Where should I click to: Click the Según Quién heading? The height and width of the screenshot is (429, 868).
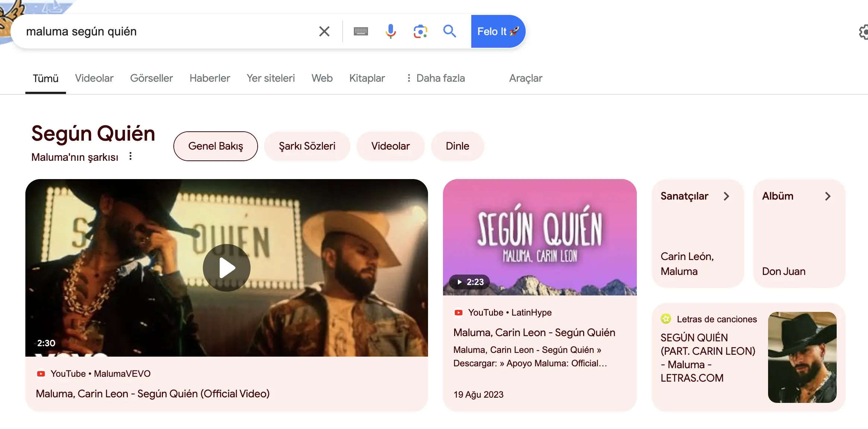point(93,134)
